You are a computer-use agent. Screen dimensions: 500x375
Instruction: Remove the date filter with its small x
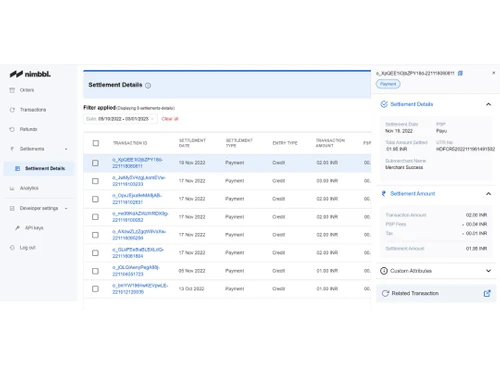(152, 119)
